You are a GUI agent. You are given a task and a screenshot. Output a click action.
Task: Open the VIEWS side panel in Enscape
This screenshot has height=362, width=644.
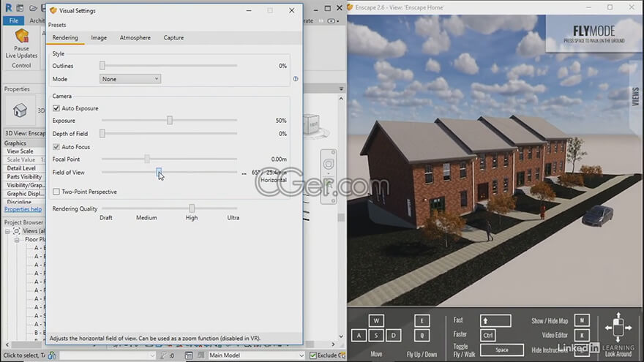click(x=636, y=97)
